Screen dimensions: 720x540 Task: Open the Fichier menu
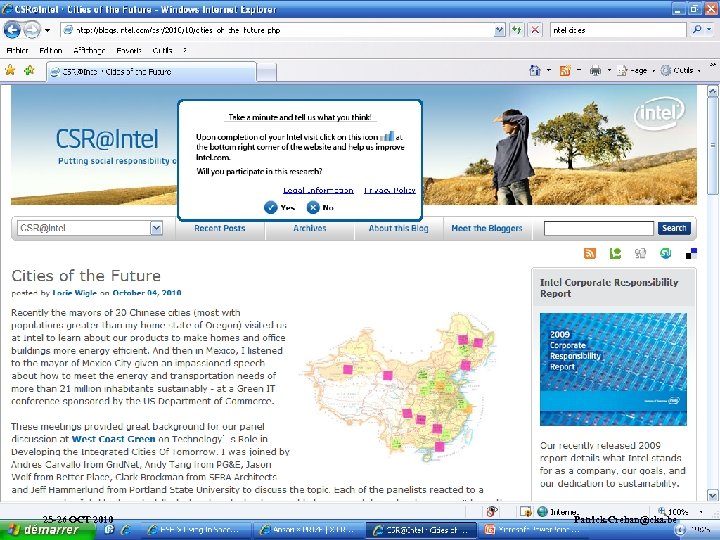tap(17, 51)
